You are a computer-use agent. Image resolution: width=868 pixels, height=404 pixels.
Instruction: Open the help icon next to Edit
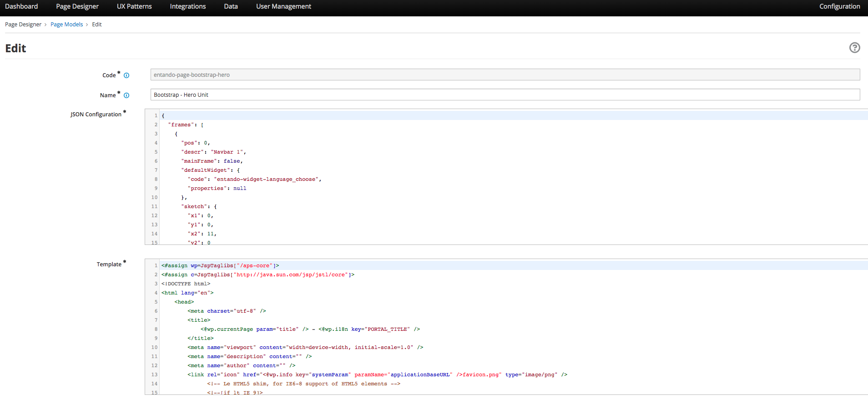tap(854, 48)
